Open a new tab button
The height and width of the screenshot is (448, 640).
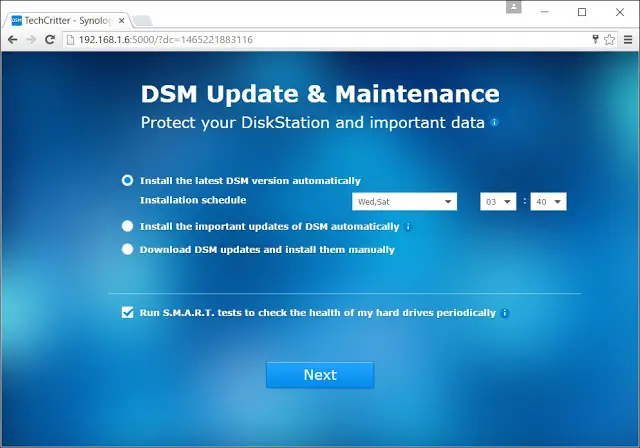point(142,20)
